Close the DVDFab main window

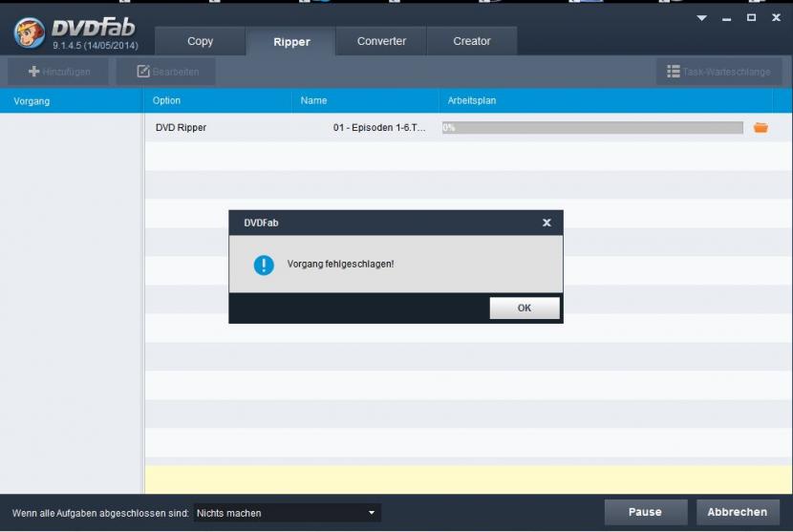[777, 18]
